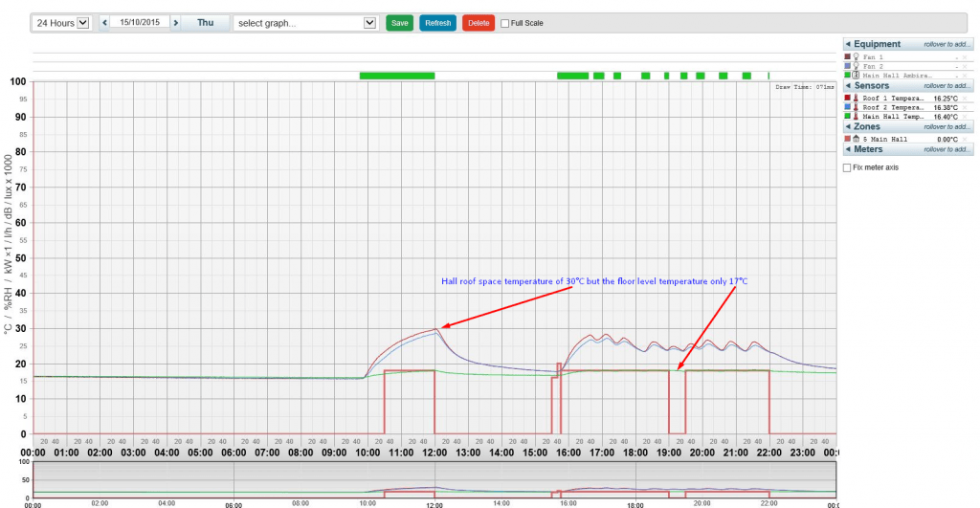Click the Main Hall Ambient equipment icon
Screen dimensions: 980x508
(857, 76)
